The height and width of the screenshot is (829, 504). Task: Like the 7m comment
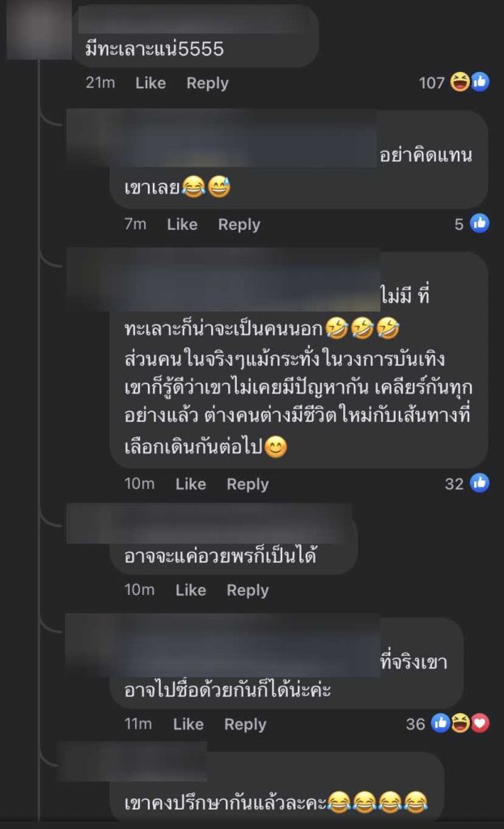(182, 224)
